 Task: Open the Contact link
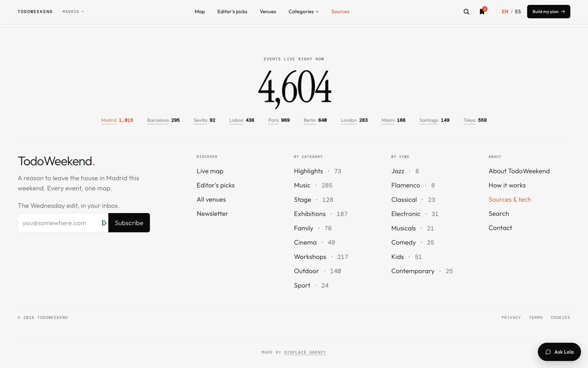(x=500, y=228)
